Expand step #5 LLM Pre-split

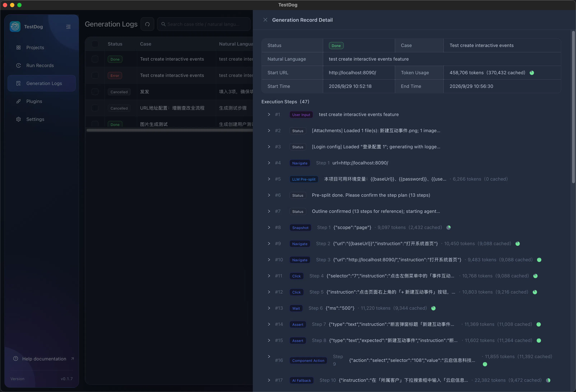coord(269,179)
